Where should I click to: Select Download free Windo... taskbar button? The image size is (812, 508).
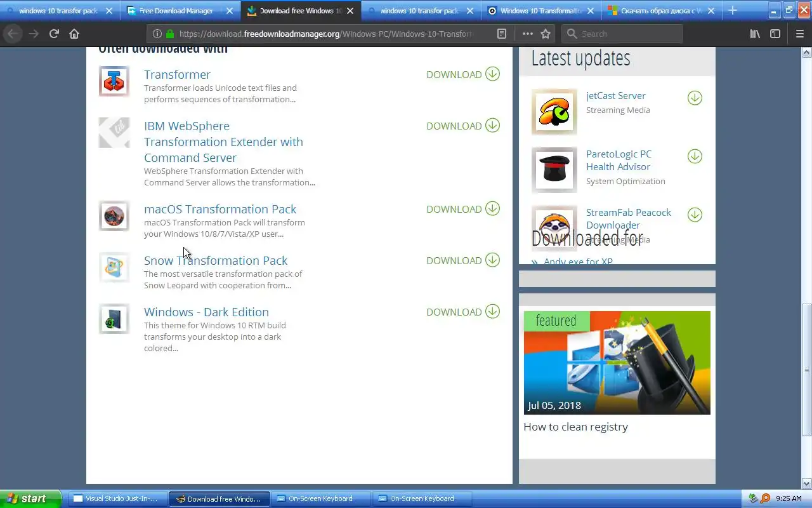(x=219, y=498)
